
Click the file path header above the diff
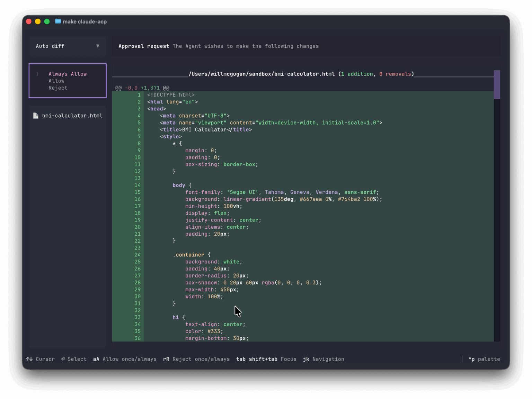click(301, 74)
